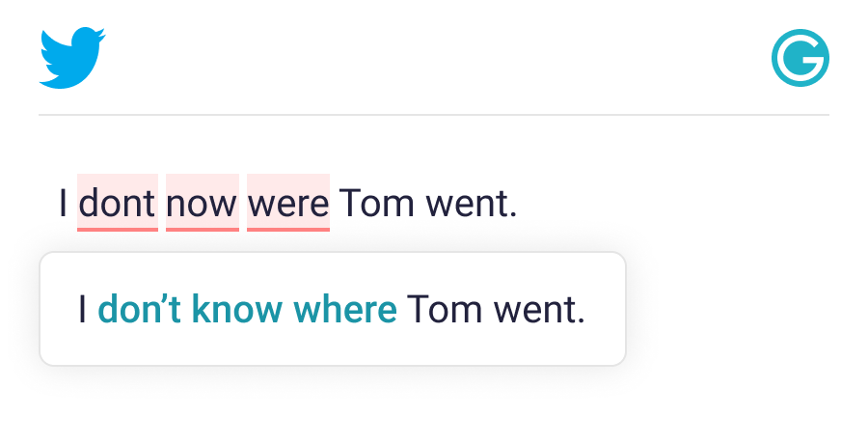Place cursor after "went." in the tweet
Image resolution: width=868 pixels, height=444 pixels.
tap(521, 204)
